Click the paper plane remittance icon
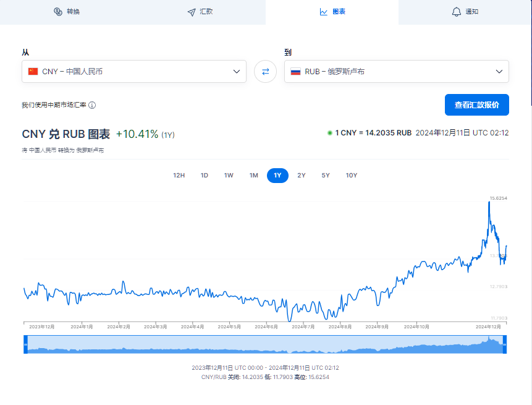Screen dimensions: 532x405 (x=192, y=12)
